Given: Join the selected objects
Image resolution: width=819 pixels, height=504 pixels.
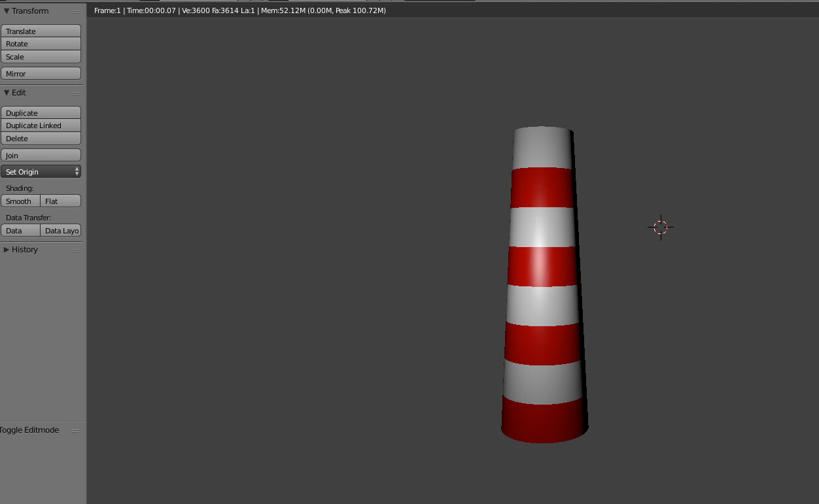Looking at the screenshot, I should (x=41, y=154).
